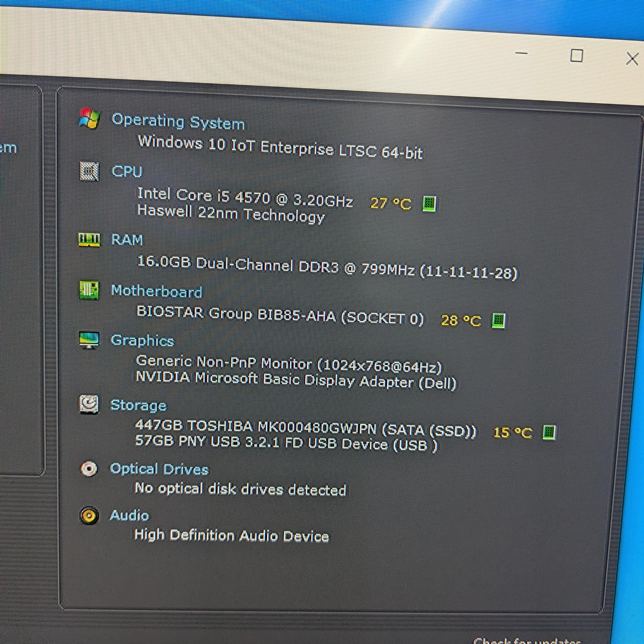Screen dimensions: 644x644
Task: Select No optical disk drives detected text
Action: click(x=240, y=489)
